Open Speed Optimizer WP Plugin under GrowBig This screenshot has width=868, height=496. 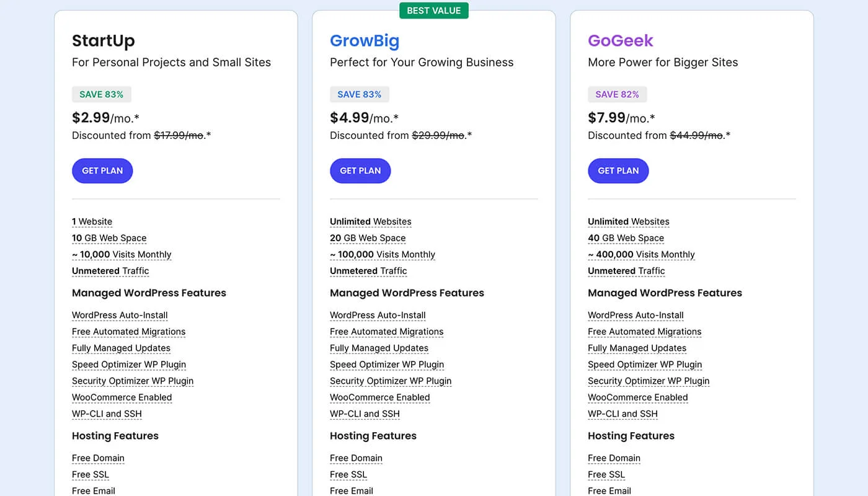(x=386, y=365)
